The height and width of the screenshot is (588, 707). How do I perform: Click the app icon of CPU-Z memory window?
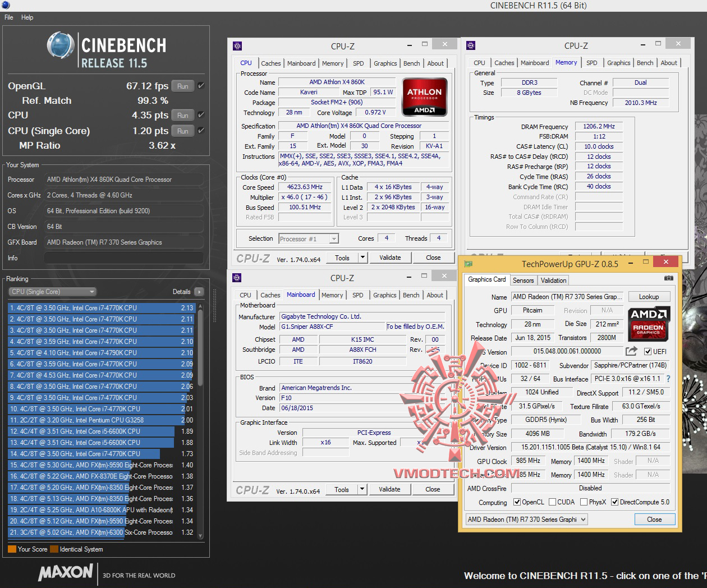[471, 45]
